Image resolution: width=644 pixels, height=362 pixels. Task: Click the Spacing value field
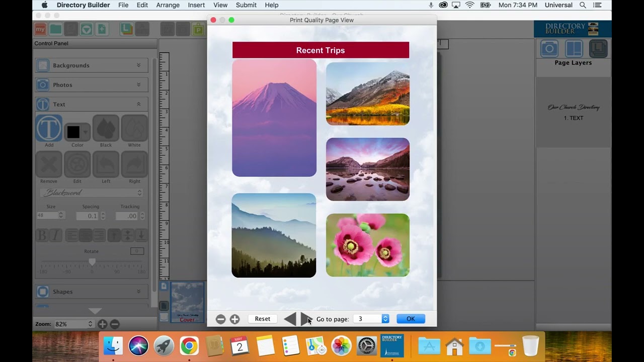[x=88, y=216]
